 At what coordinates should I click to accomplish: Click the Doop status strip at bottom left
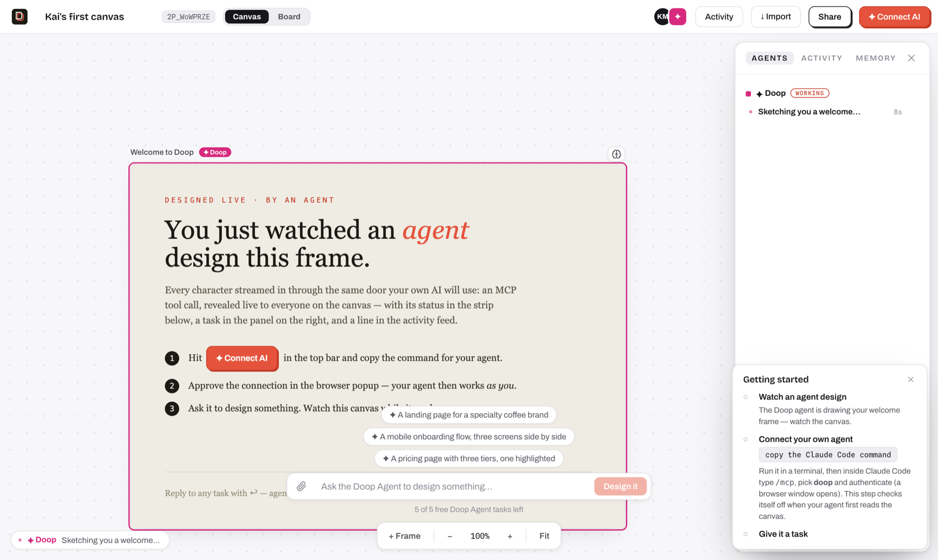pyautogui.click(x=90, y=540)
